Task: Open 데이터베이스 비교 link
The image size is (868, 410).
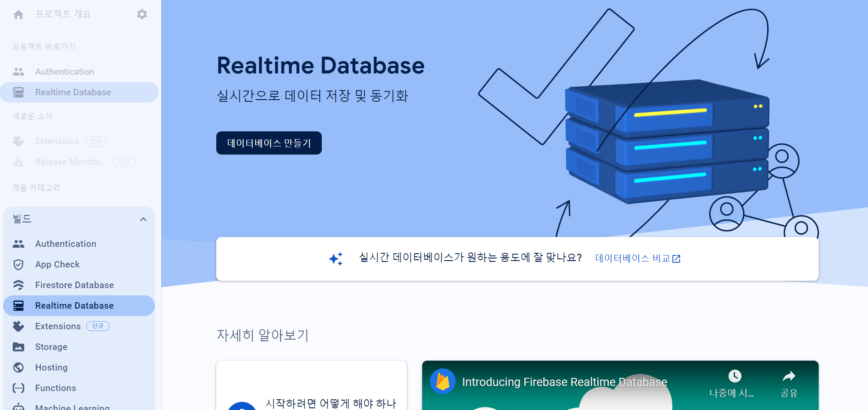Action: [633, 258]
